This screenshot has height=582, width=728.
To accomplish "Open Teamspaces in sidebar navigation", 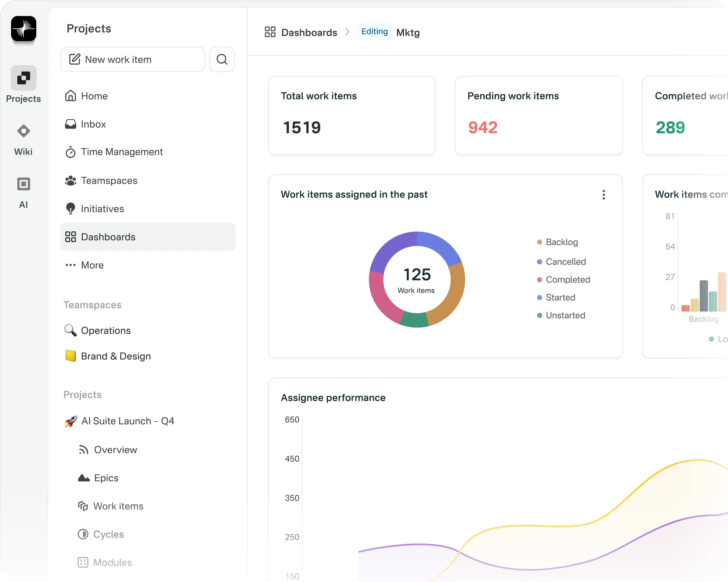I will [x=109, y=181].
